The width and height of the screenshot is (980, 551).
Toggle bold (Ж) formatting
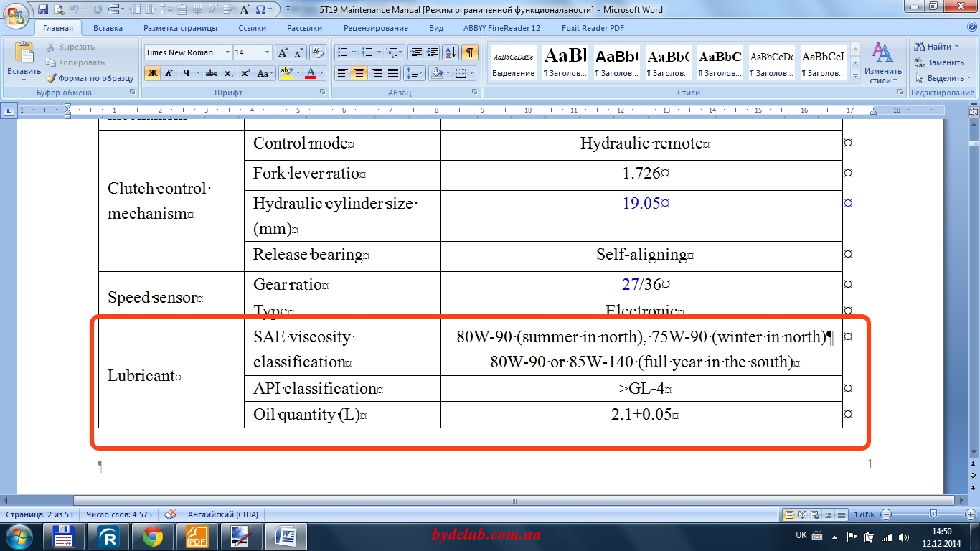point(152,73)
